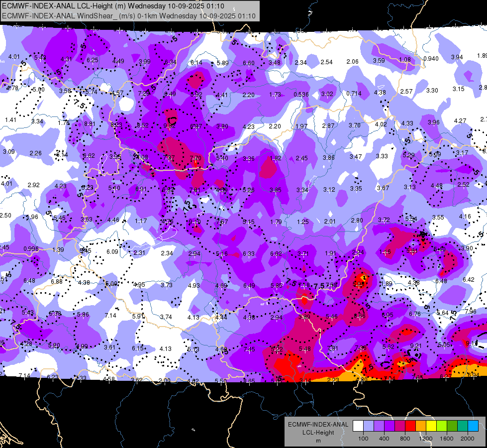This screenshot has height=448, width=487.
Task: Click the orange legend swatch
Action: [x=421, y=426]
